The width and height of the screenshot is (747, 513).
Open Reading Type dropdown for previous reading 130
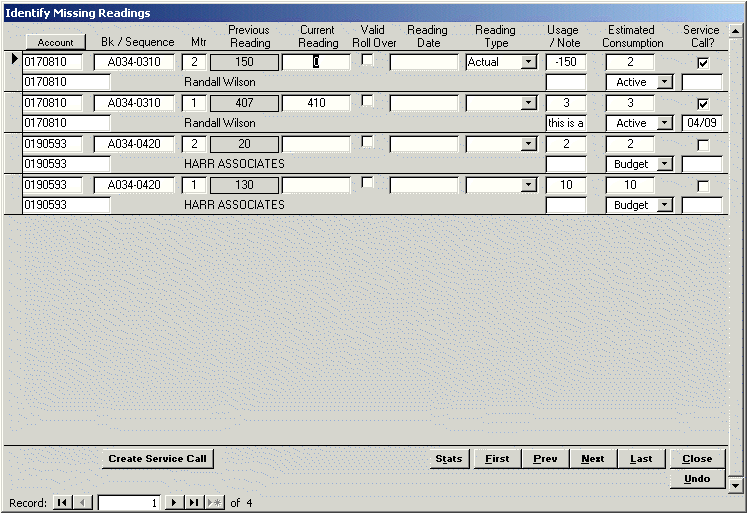coord(528,185)
